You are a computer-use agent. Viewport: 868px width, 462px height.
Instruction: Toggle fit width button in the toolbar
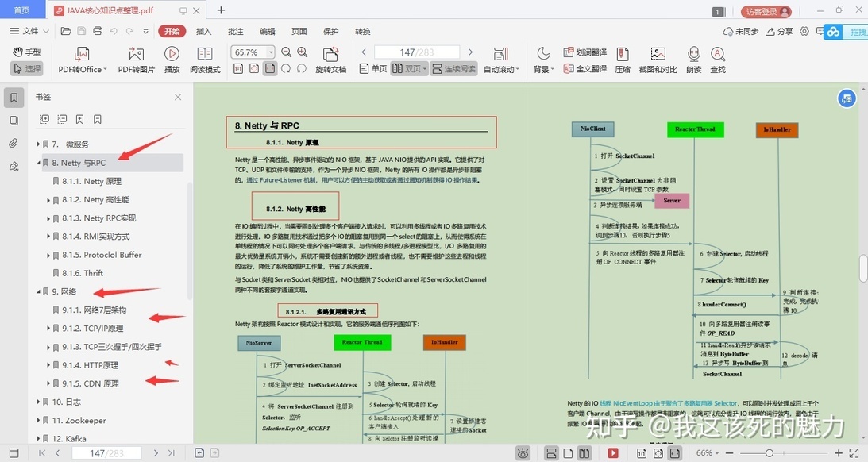click(x=269, y=68)
